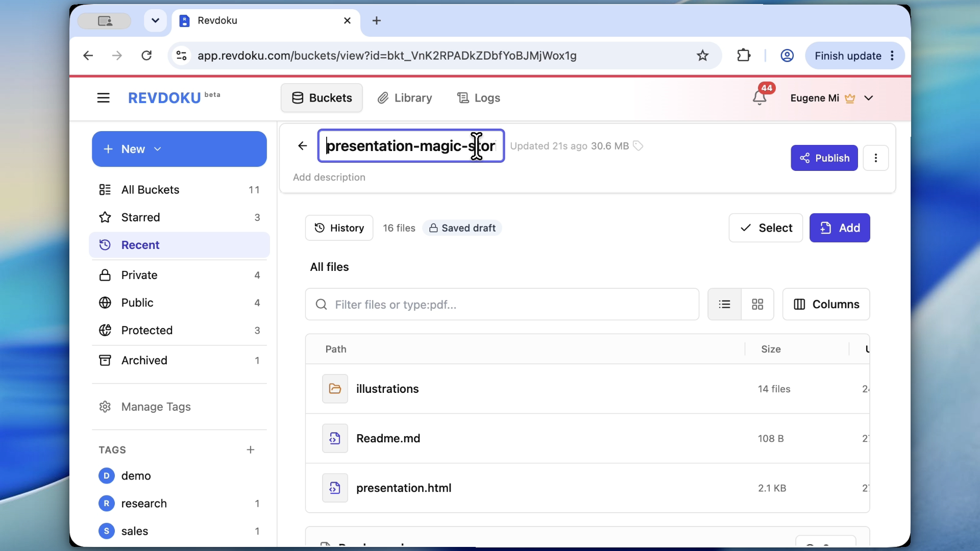The width and height of the screenshot is (980, 551).
Task: Click the REVDOKU beta logo
Action: pyautogui.click(x=174, y=97)
